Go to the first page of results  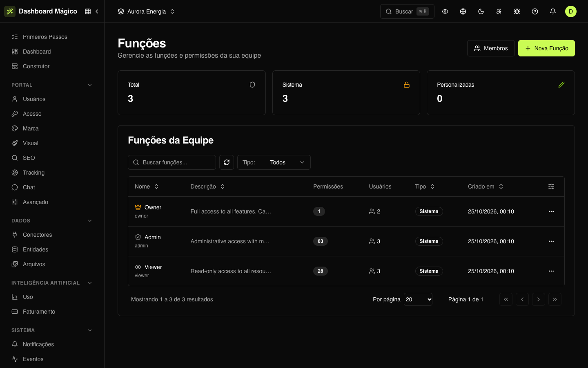click(506, 299)
